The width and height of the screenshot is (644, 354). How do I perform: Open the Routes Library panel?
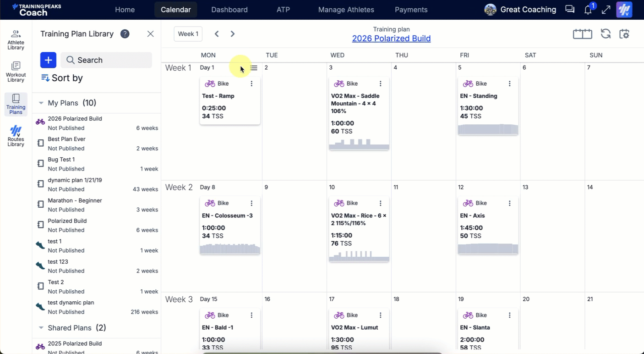coord(16,136)
